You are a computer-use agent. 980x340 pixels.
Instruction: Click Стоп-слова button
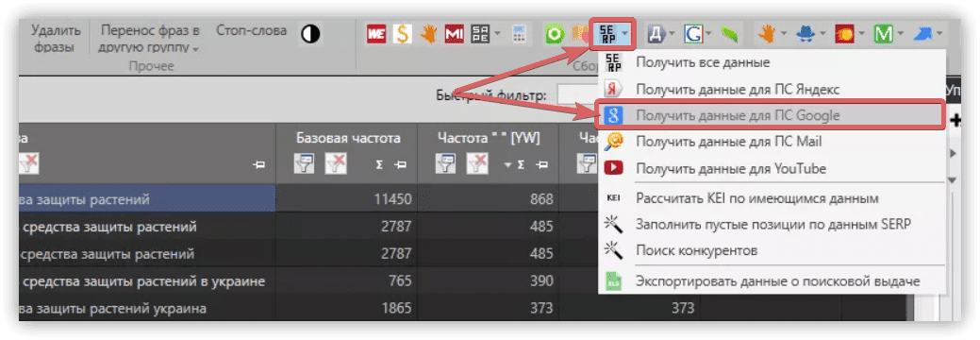pos(251,30)
